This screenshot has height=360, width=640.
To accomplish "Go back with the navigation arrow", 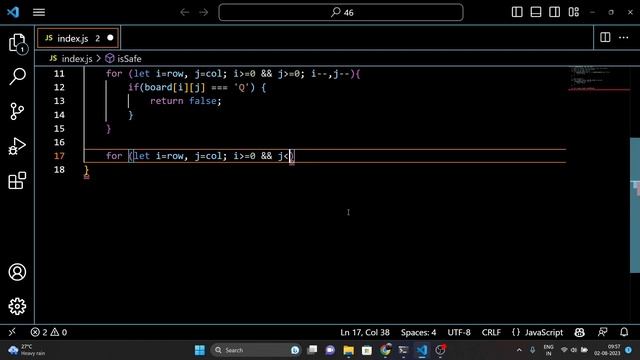I will pyautogui.click(x=185, y=12).
